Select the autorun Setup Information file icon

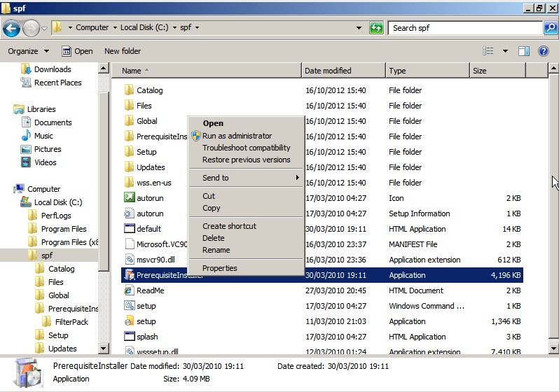point(129,213)
